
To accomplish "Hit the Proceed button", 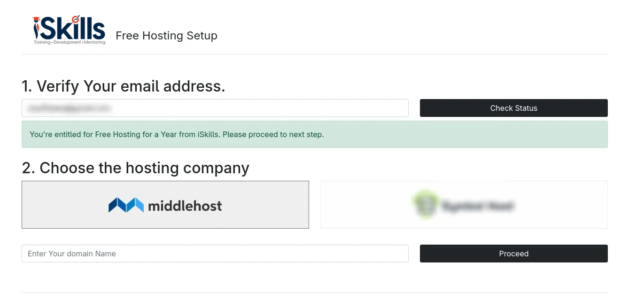I will point(513,254).
